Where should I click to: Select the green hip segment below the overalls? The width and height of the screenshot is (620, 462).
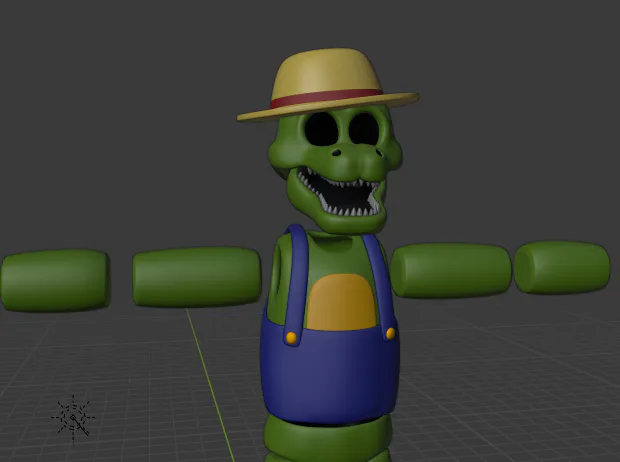[x=328, y=439]
